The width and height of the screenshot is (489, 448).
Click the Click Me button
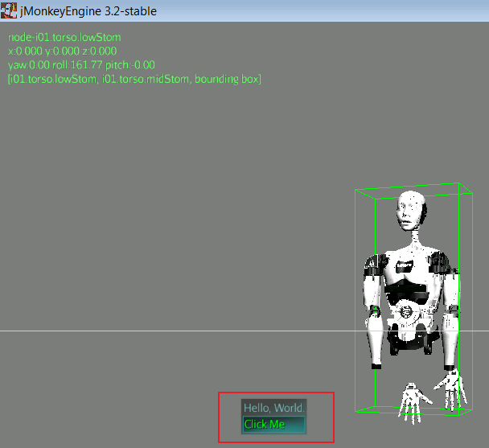(273, 425)
